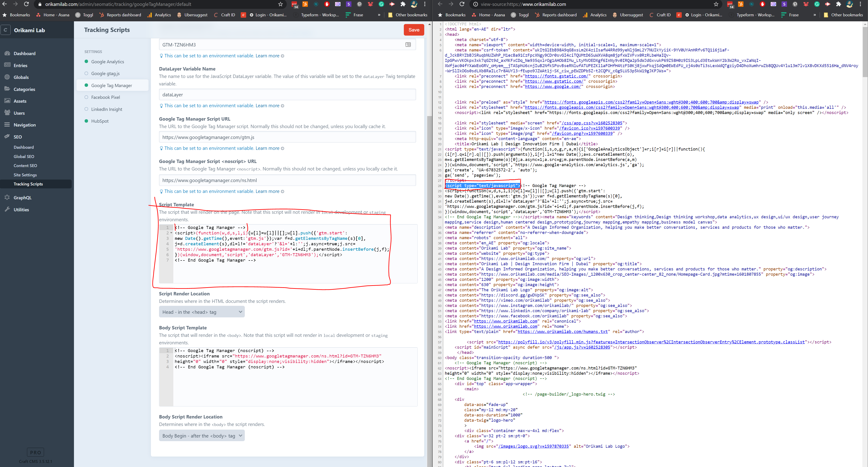Click the red Save button

pos(414,30)
